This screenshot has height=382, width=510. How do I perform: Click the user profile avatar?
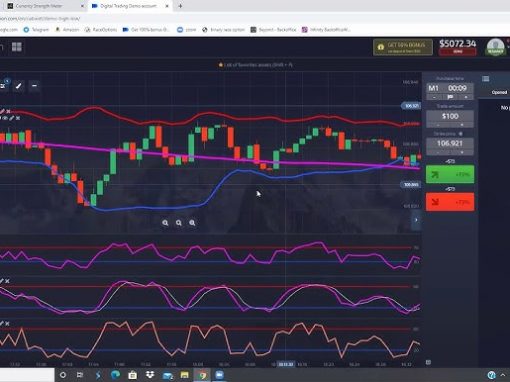pos(495,47)
